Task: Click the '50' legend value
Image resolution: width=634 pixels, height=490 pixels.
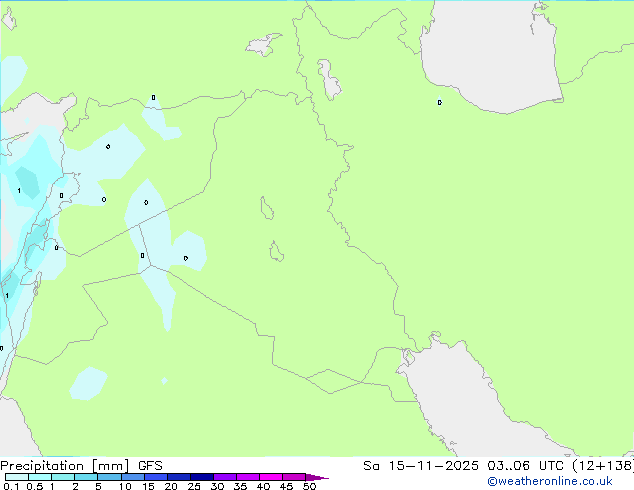Action: coord(309,486)
